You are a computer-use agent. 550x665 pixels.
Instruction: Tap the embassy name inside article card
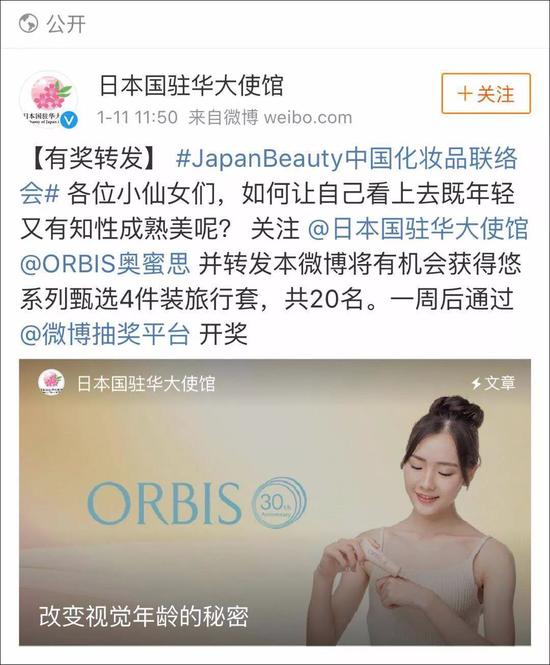[x=147, y=383]
